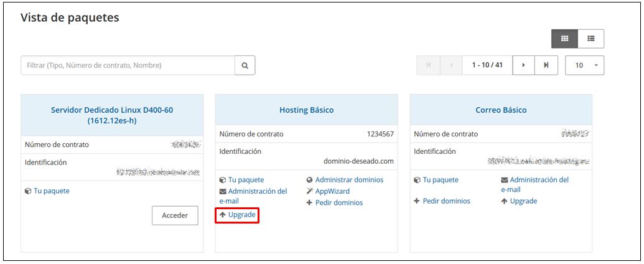The image size is (644, 264).
Task: Click the cube icon beside Tu paquete, Correo Básico
Action: 418,180
